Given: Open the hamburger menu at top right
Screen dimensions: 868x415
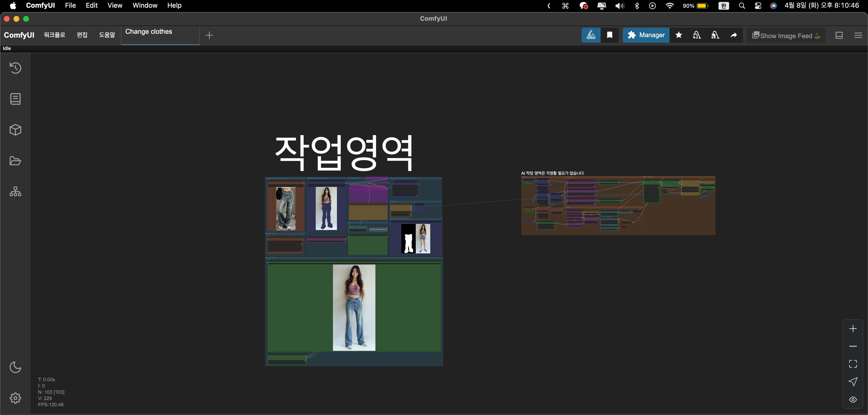Looking at the screenshot, I should pyautogui.click(x=858, y=35).
